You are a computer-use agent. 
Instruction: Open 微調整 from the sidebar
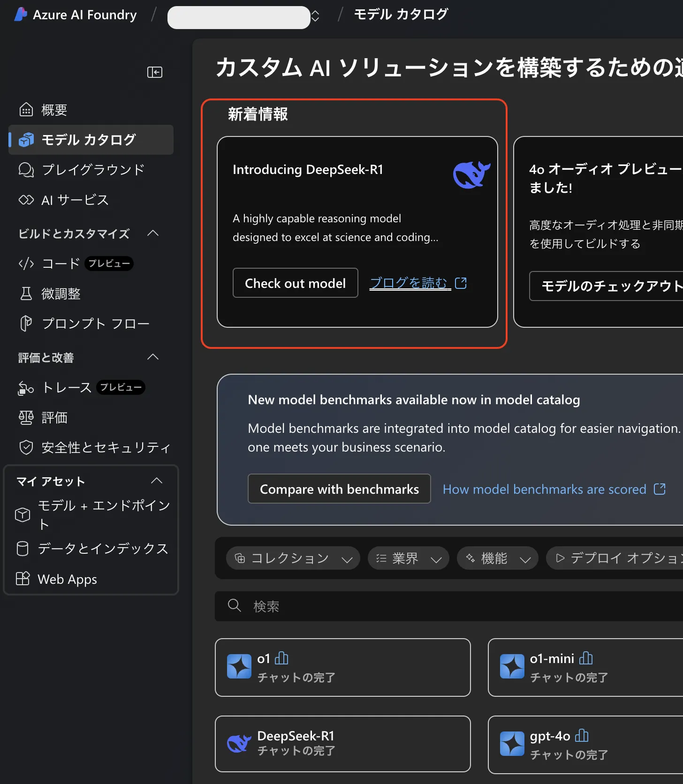tap(91, 294)
